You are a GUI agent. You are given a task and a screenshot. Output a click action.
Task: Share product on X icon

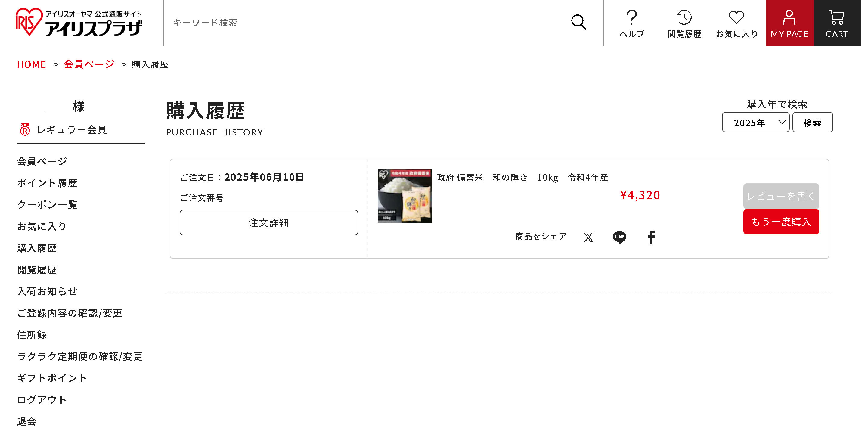(x=588, y=237)
